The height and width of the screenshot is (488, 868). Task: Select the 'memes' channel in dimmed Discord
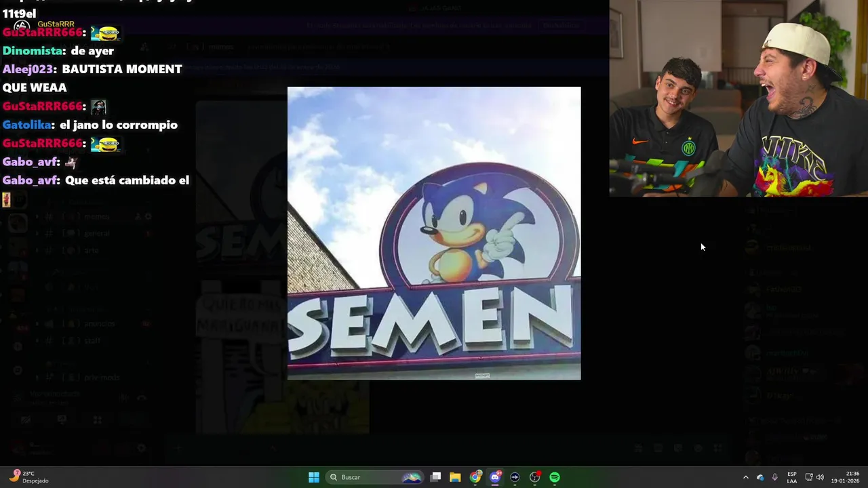point(97,217)
